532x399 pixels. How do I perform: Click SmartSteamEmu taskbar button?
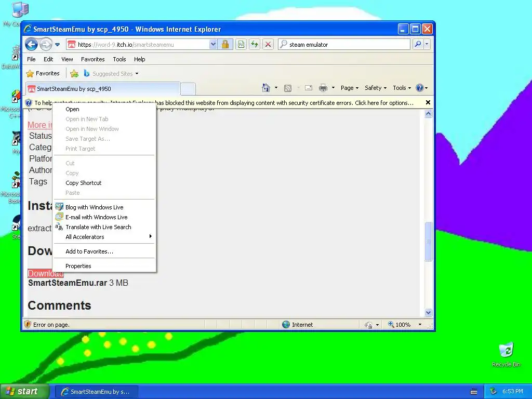(96, 392)
